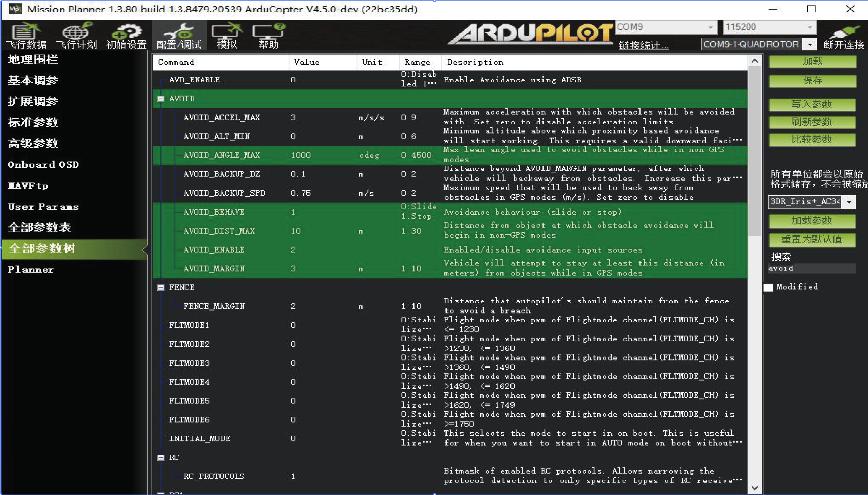Open the 初始设置 initial setup icon

tap(126, 36)
